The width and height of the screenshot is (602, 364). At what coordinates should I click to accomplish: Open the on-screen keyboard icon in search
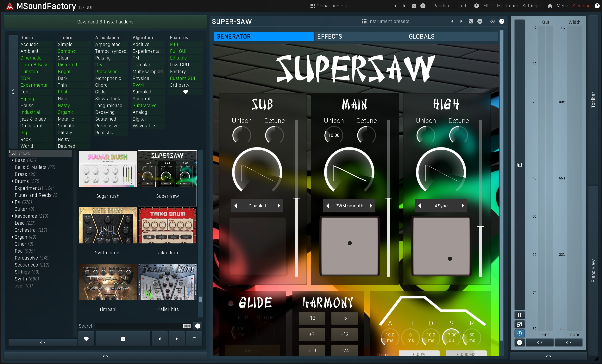[187, 326]
